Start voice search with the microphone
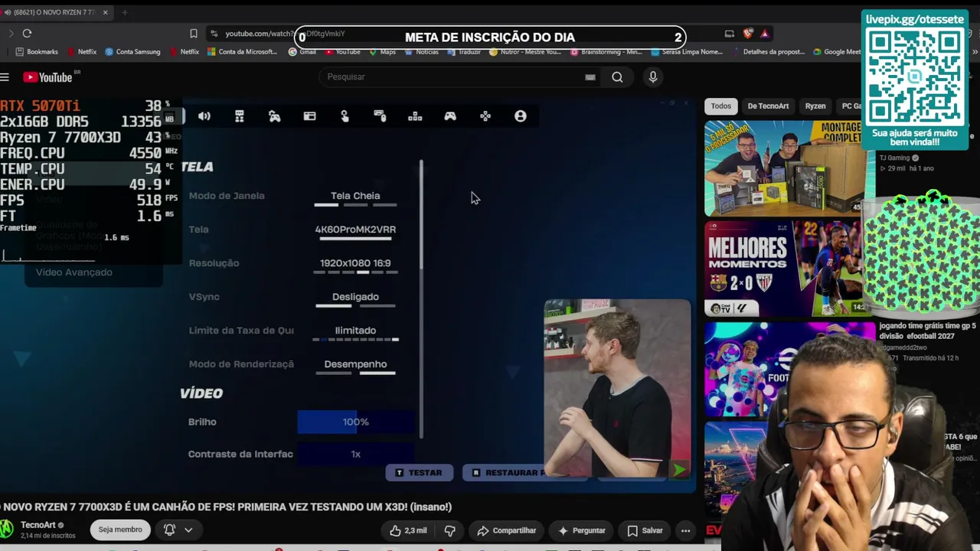This screenshot has width=980, height=551. coord(653,77)
